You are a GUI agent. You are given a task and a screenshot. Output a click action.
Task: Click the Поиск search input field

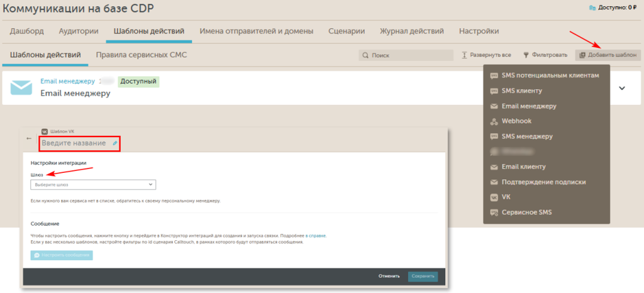[x=409, y=55]
